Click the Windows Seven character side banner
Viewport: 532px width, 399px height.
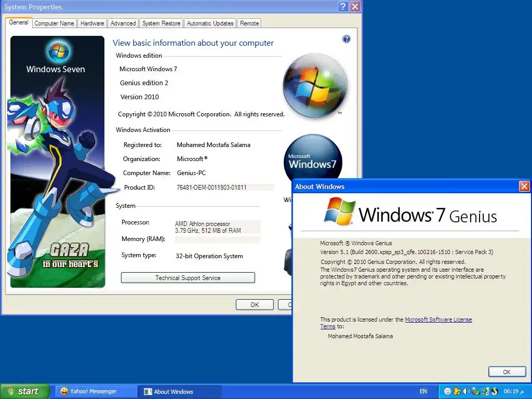click(57, 162)
